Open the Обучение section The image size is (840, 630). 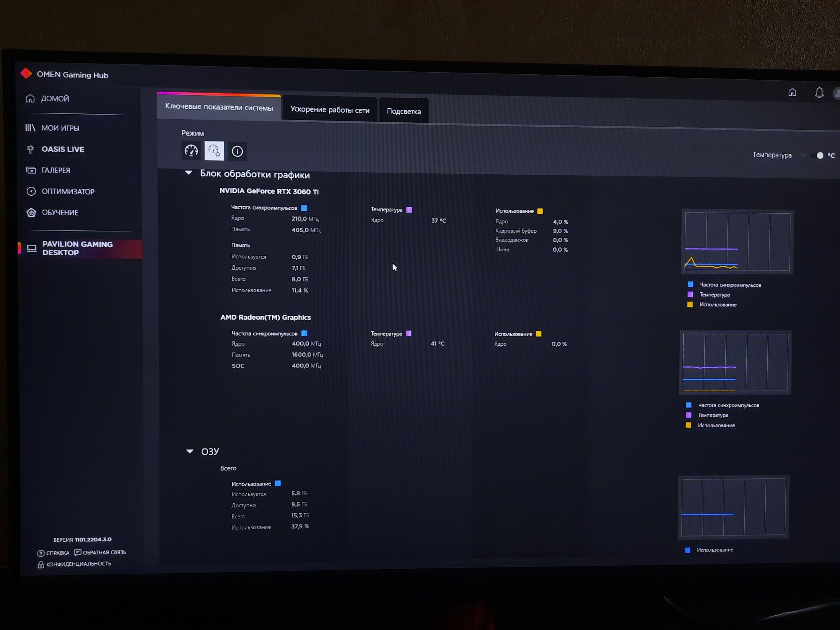pyautogui.click(x=52, y=213)
